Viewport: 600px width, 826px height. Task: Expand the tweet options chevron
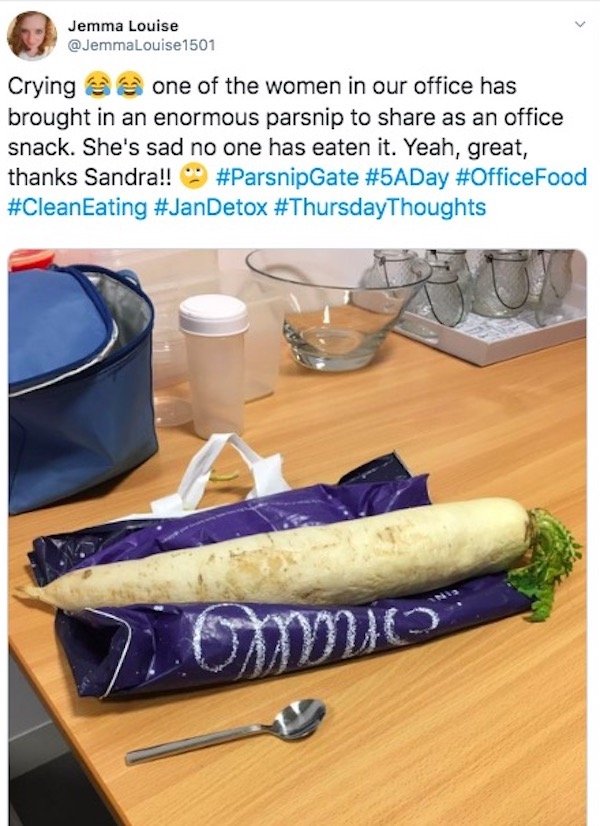579,24
